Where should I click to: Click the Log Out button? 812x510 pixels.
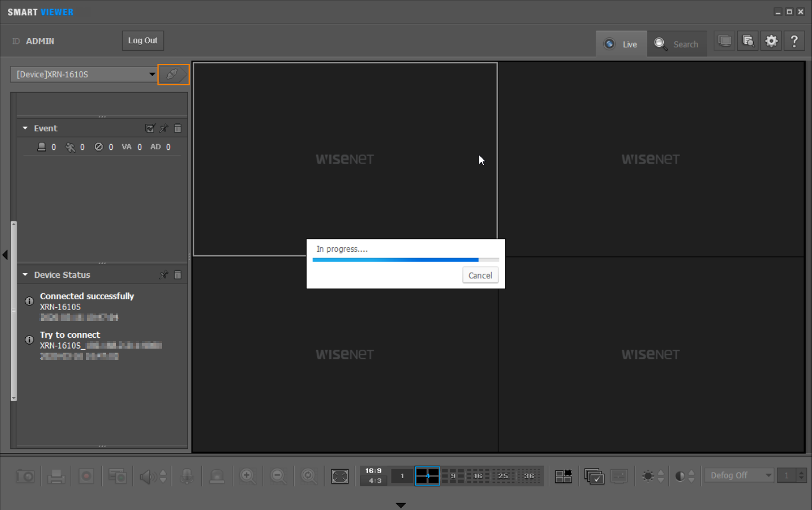pos(142,40)
